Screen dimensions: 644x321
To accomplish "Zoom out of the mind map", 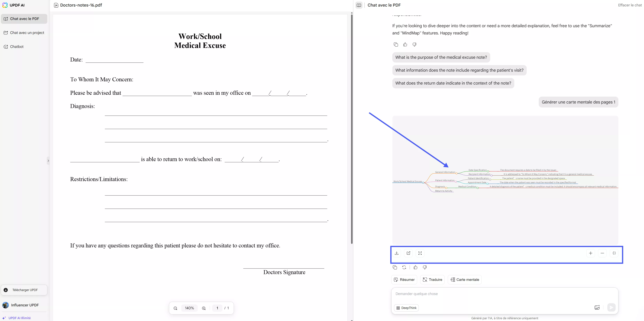I will pos(602,253).
